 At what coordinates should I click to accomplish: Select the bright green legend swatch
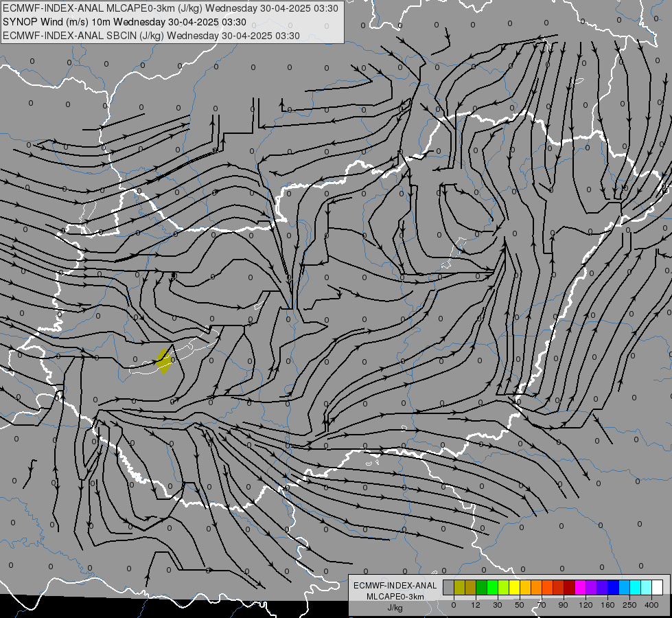click(x=492, y=587)
